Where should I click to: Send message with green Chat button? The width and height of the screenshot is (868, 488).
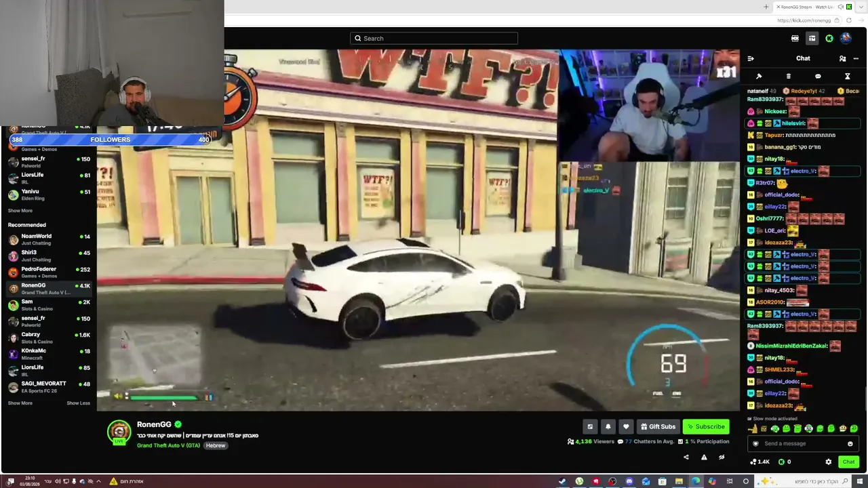pos(848,462)
